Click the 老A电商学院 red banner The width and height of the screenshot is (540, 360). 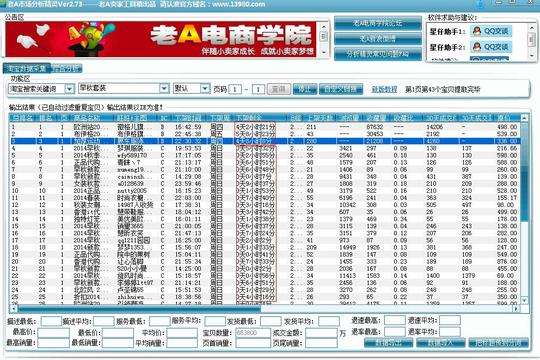[x=160, y=39]
